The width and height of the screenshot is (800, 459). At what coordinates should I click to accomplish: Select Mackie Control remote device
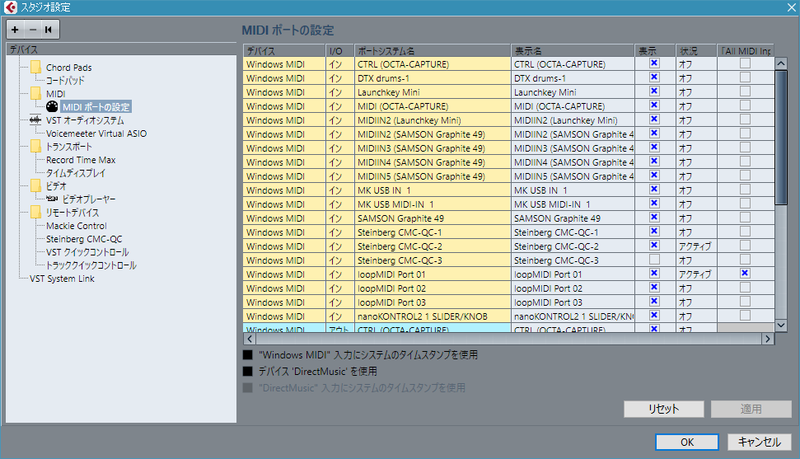[x=77, y=226]
